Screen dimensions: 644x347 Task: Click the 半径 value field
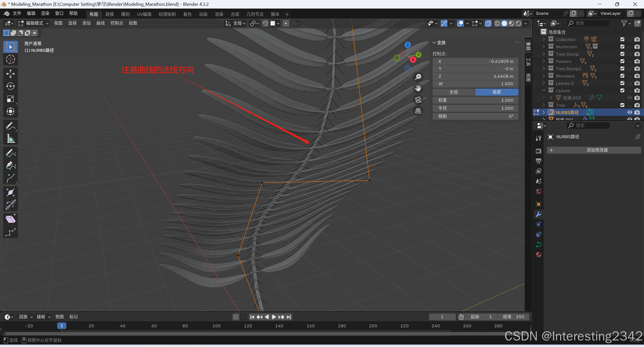tap(475, 108)
